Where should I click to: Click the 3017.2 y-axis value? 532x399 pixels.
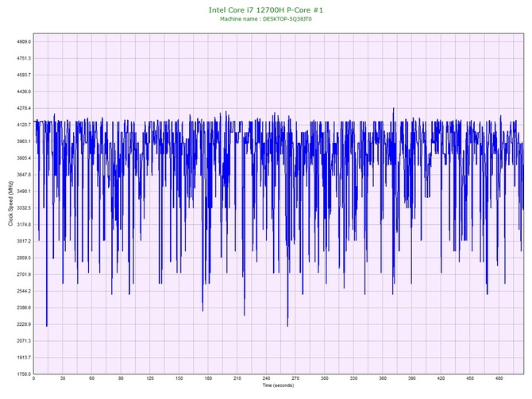[24, 242]
